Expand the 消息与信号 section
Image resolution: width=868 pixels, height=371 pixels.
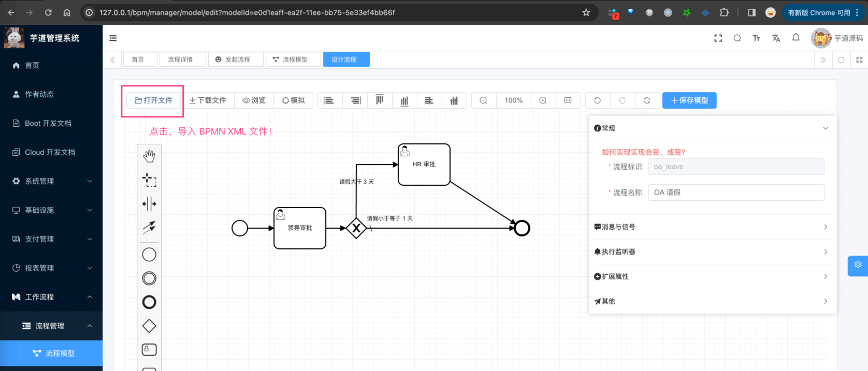711,227
